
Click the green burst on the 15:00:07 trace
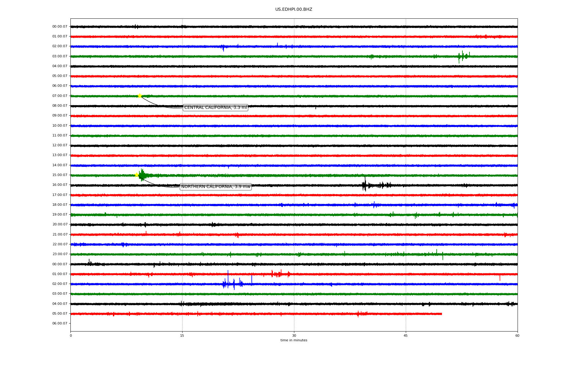point(143,175)
